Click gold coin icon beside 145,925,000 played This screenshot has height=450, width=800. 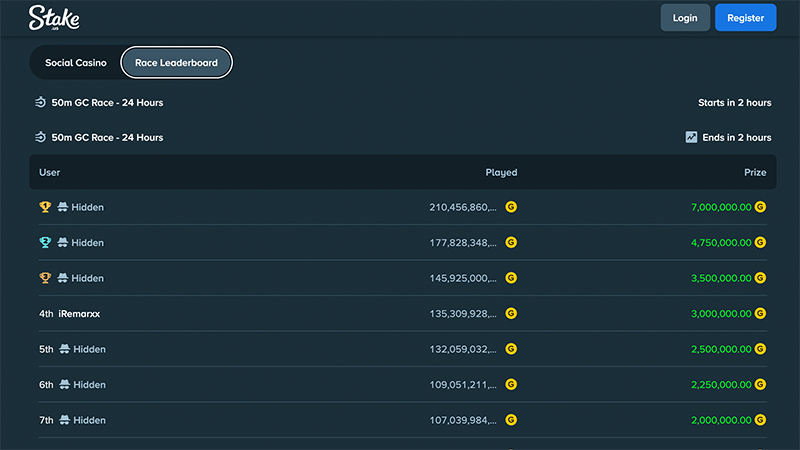511,278
